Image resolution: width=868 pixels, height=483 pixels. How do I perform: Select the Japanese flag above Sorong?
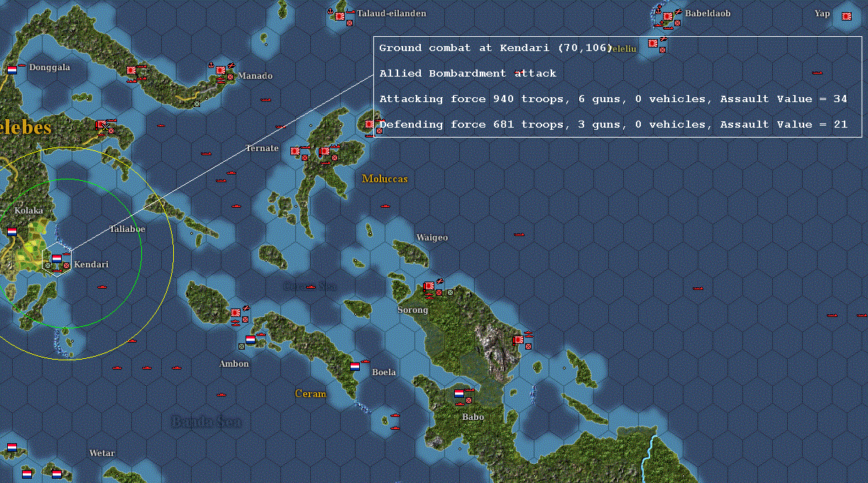(429, 286)
